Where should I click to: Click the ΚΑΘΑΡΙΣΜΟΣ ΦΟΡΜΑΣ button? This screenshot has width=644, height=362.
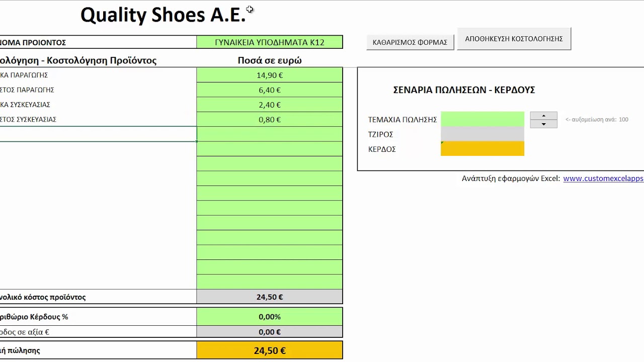(410, 42)
